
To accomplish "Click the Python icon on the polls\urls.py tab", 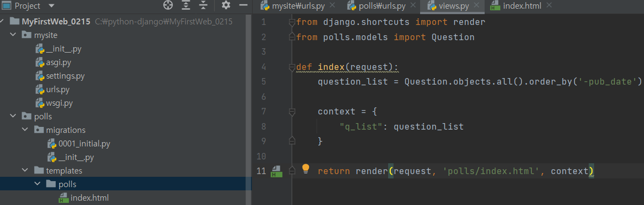I will (x=351, y=6).
